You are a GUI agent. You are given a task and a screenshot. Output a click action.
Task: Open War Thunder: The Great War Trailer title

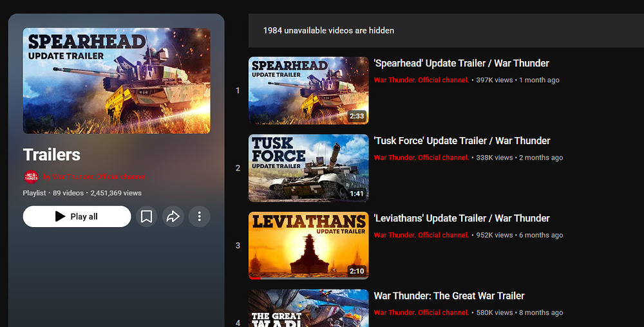(x=449, y=296)
